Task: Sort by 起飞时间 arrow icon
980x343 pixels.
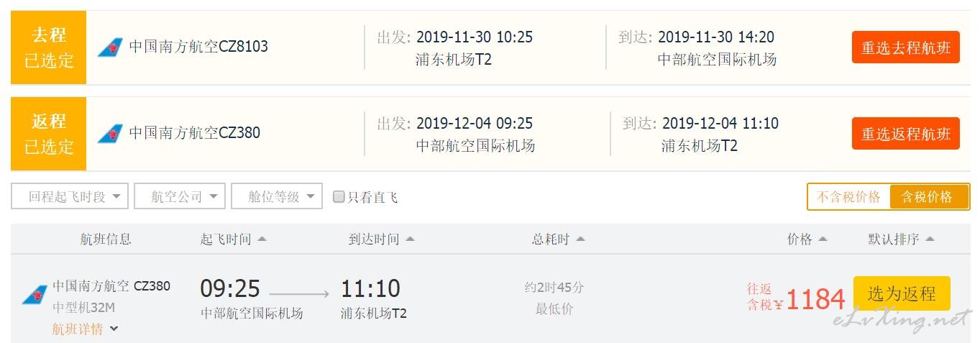Action: (x=262, y=239)
